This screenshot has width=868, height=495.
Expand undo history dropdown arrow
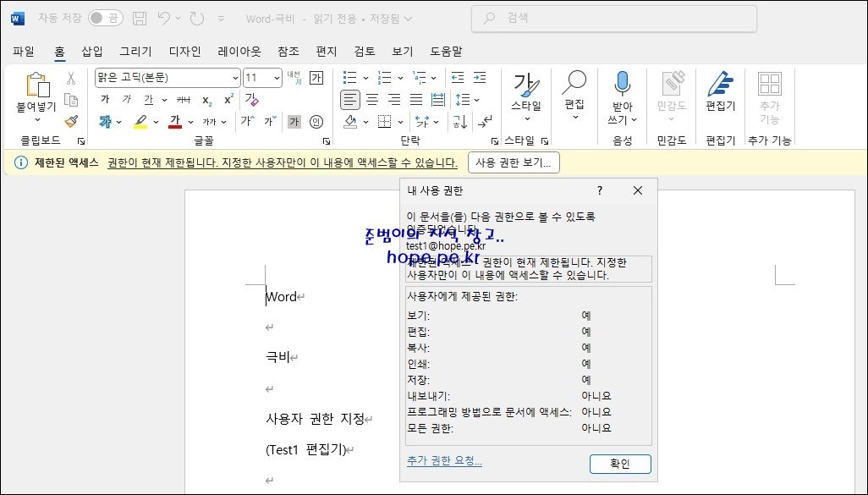pyautogui.click(x=179, y=19)
